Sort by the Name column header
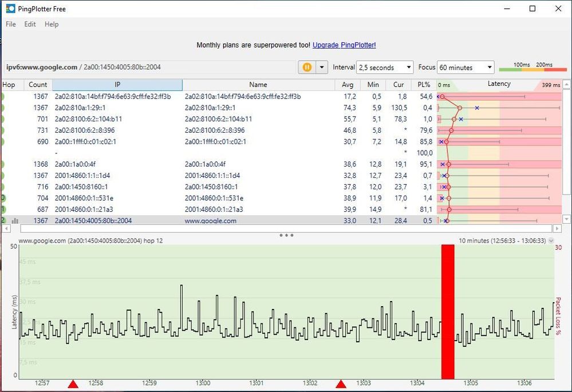The height and width of the screenshot is (392, 572). coord(258,85)
